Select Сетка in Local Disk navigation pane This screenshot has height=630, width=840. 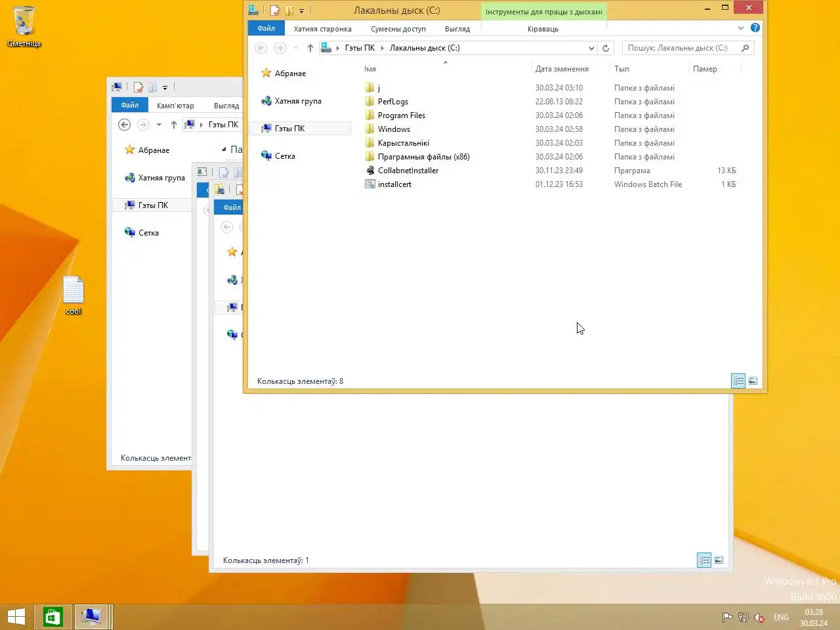(x=285, y=156)
